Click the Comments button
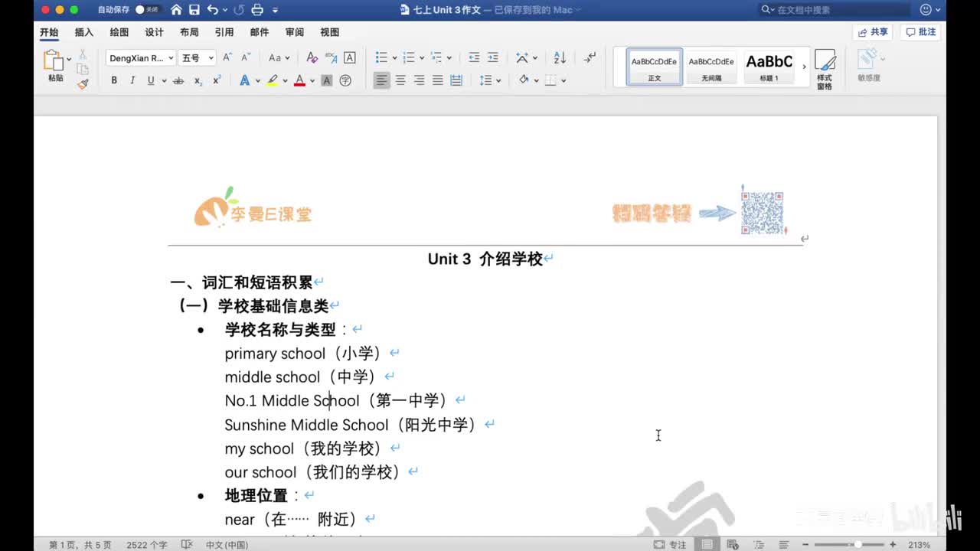The height and width of the screenshot is (551, 980). tap(921, 32)
